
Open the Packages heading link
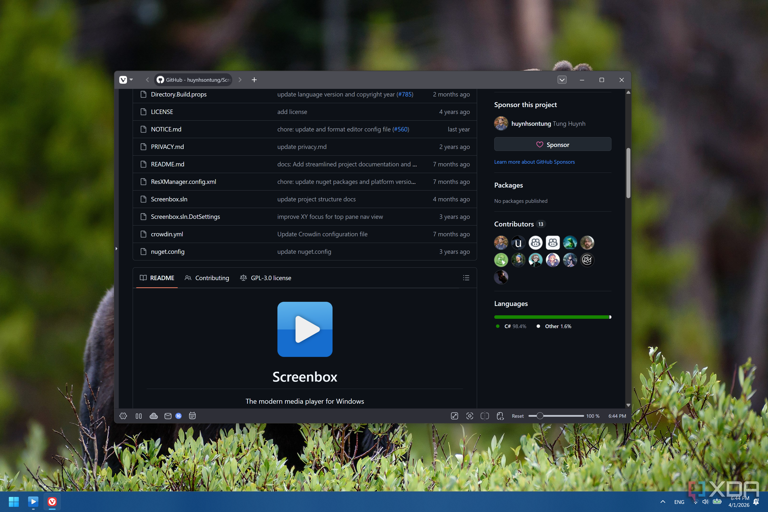pos(508,185)
